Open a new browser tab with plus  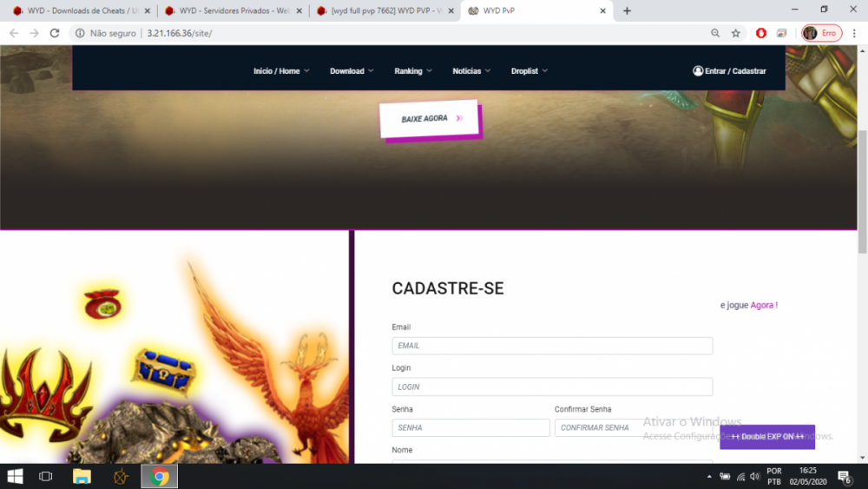(627, 10)
